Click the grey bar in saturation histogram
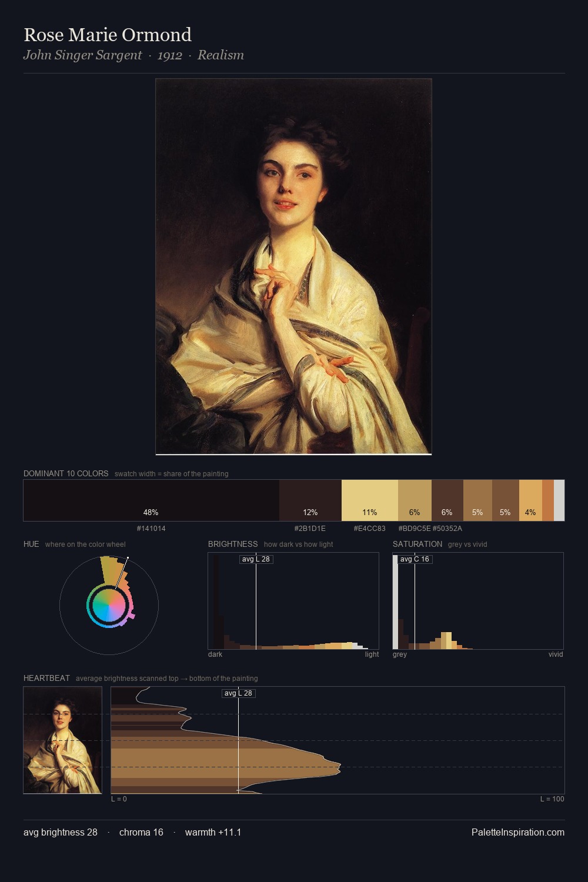The height and width of the screenshot is (882, 588). pyautogui.click(x=396, y=602)
